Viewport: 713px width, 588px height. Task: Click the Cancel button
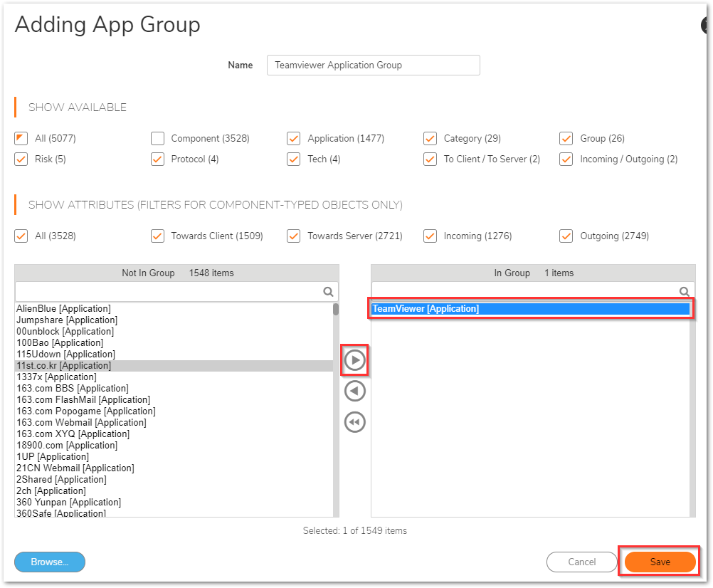coord(581,562)
